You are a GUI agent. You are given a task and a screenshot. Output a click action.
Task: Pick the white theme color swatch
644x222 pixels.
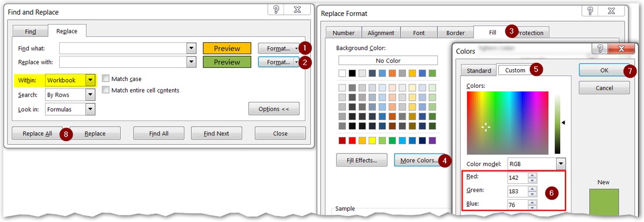tap(342, 73)
